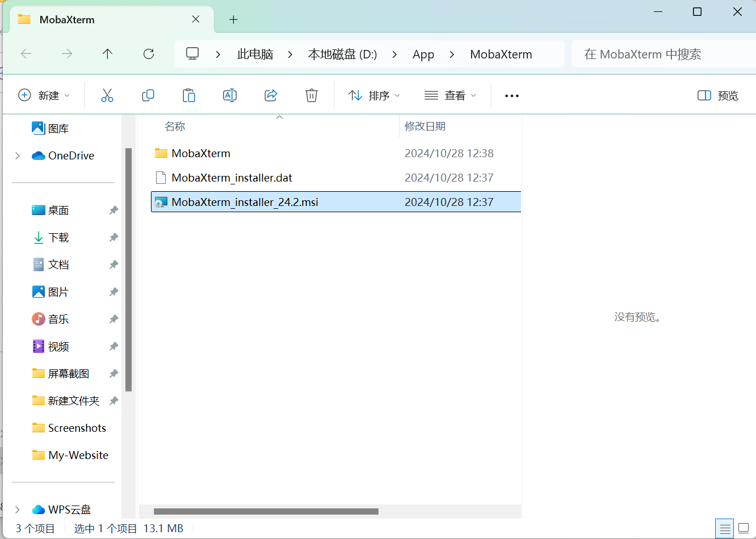Go forward with the right arrow
756x539 pixels.
(67, 54)
